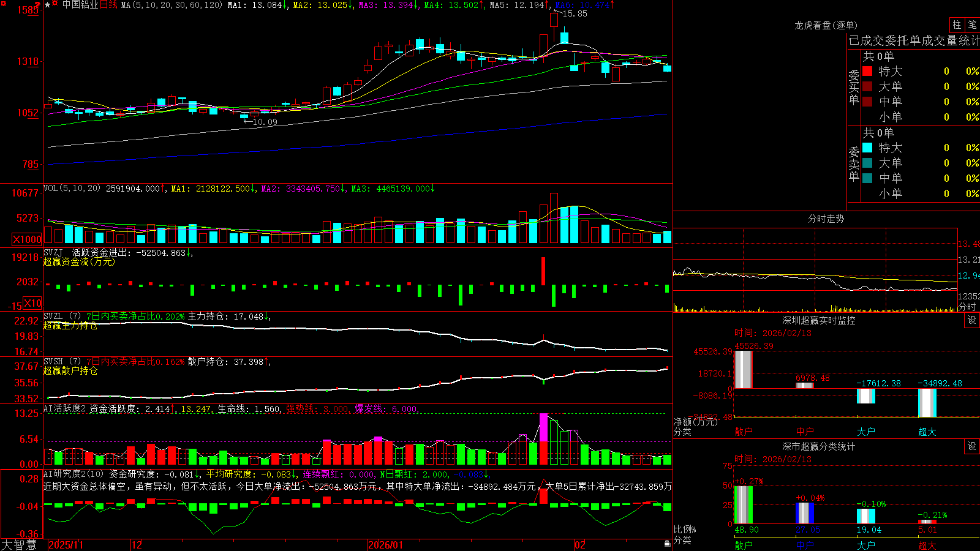The image size is (980, 551).
Task: Click the 超大 value -34892.48
Action: point(940,383)
